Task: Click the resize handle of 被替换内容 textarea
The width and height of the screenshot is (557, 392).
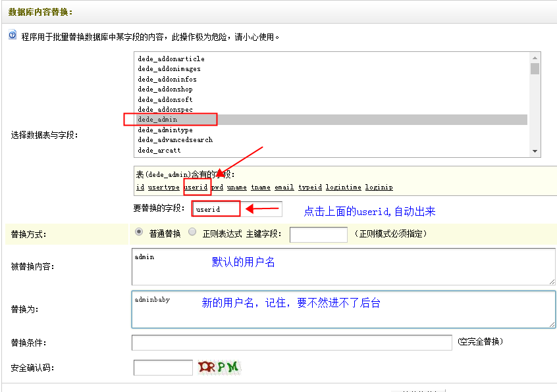Action: (552, 282)
